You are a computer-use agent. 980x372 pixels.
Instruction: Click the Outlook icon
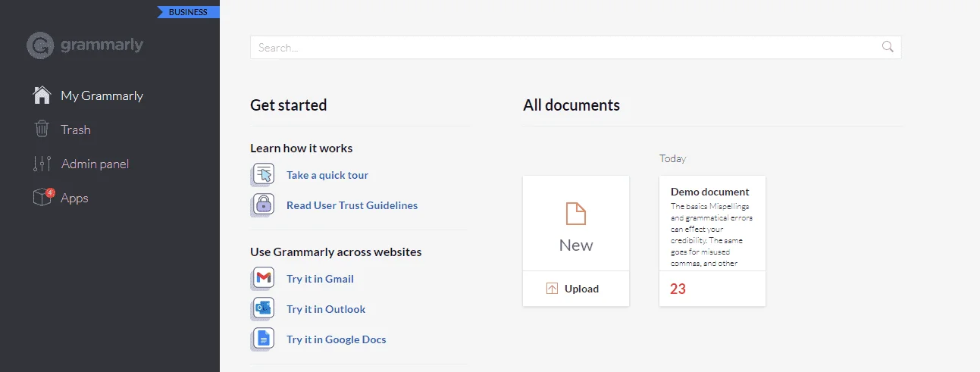point(263,309)
